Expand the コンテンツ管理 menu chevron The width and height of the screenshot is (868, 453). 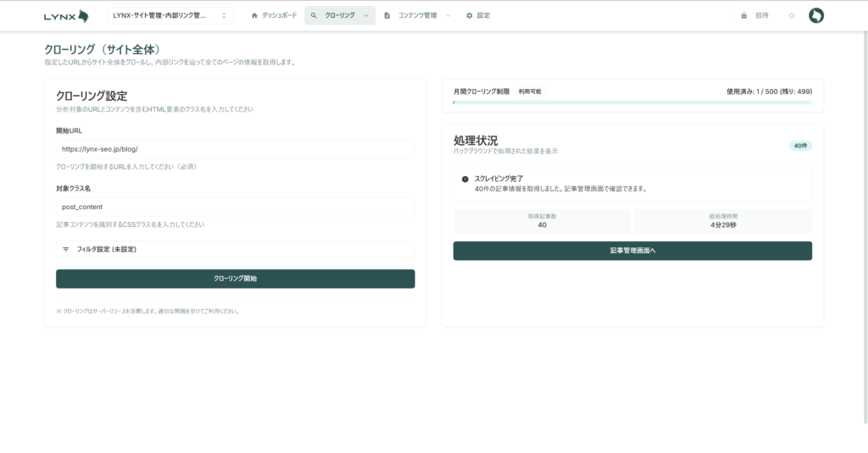click(x=448, y=15)
